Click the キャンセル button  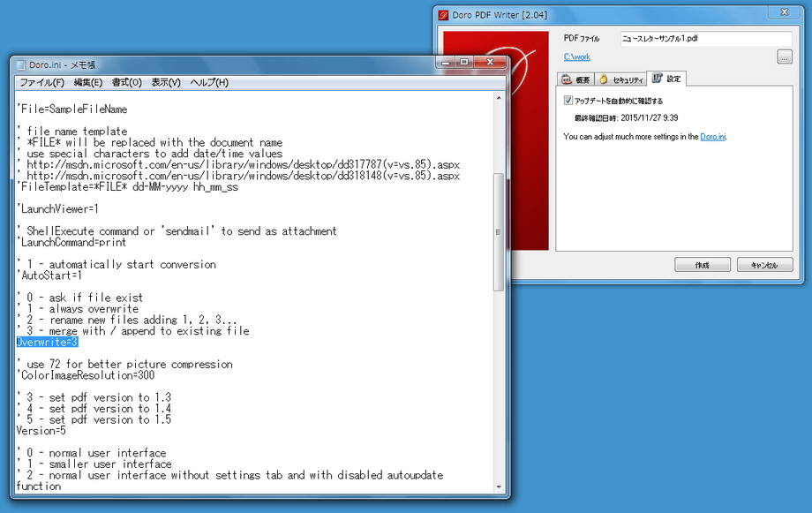pos(765,265)
